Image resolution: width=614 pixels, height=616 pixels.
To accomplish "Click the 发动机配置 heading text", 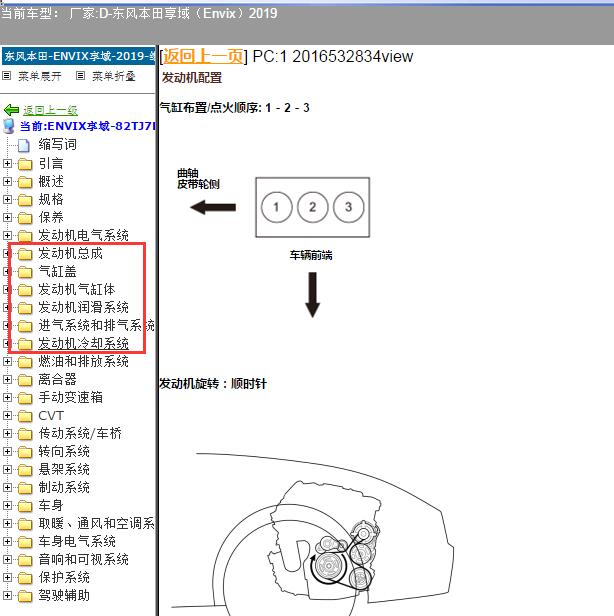I will click(192, 78).
